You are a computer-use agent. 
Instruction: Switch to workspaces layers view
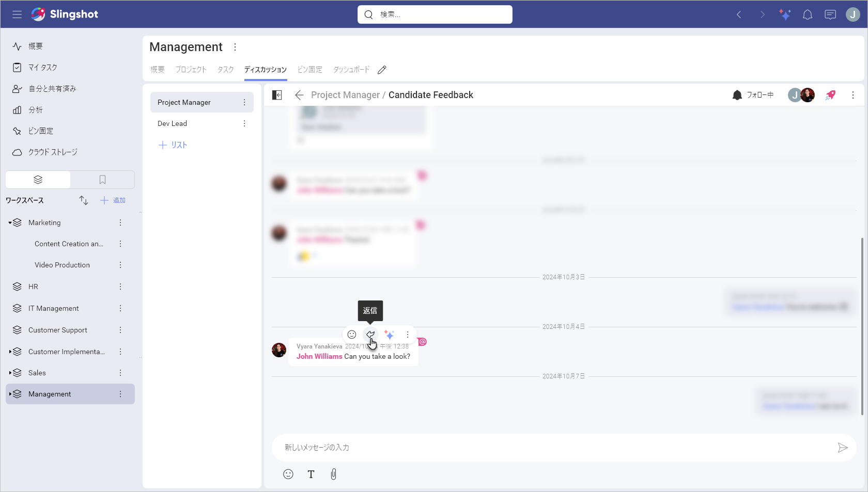(x=38, y=180)
